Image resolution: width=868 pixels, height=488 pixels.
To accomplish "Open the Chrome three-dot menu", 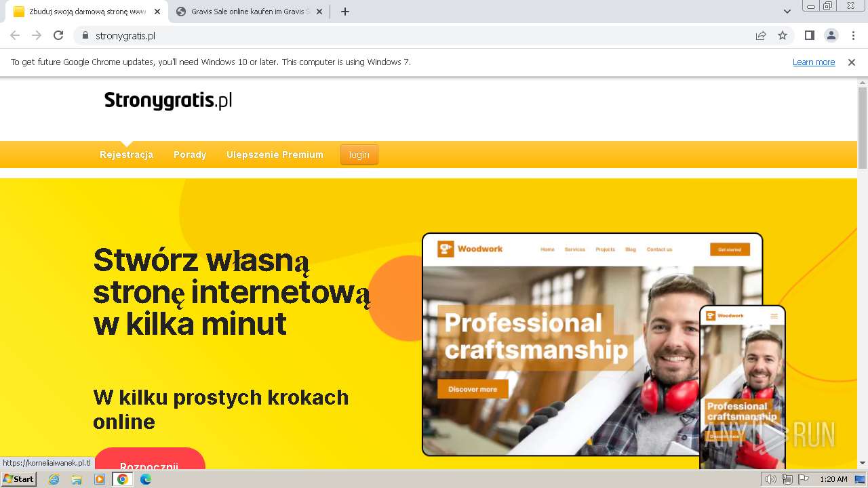I will 853,35.
